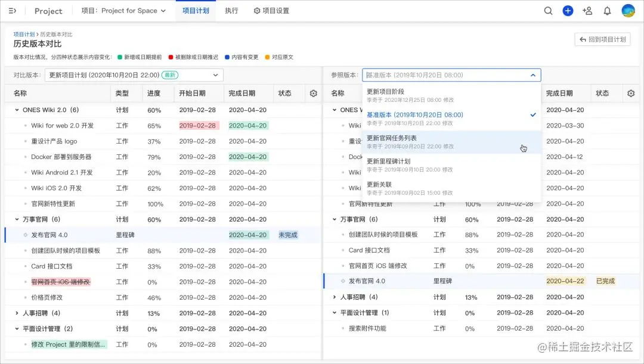Viewport: 644px width, 364px height.
Task: Expand left 人事招聘 (4) group
Action: (x=17, y=313)
